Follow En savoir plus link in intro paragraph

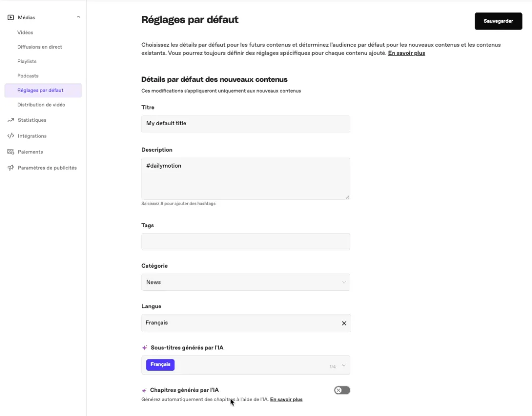click(406, 53)
